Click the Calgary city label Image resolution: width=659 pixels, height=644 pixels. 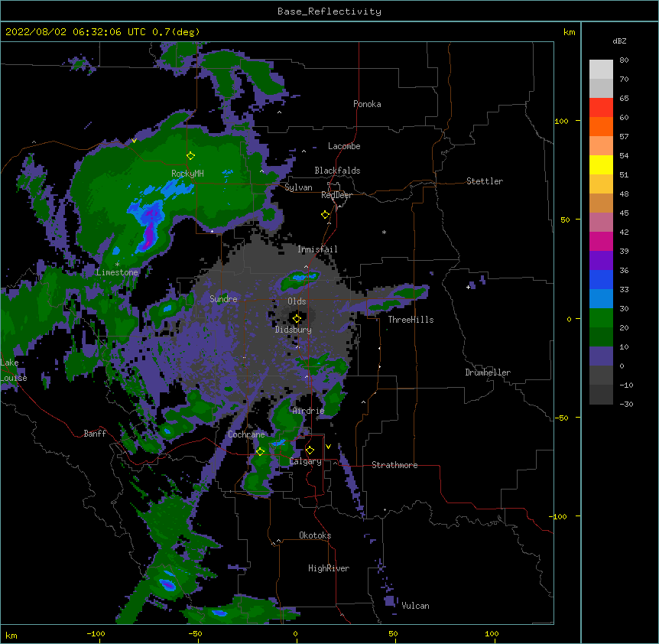(306, 461)
